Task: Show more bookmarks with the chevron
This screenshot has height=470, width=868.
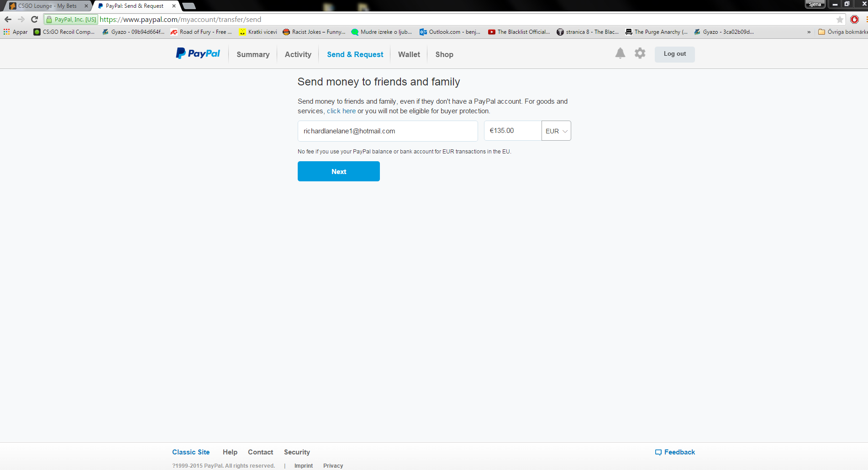Action: 809,32
